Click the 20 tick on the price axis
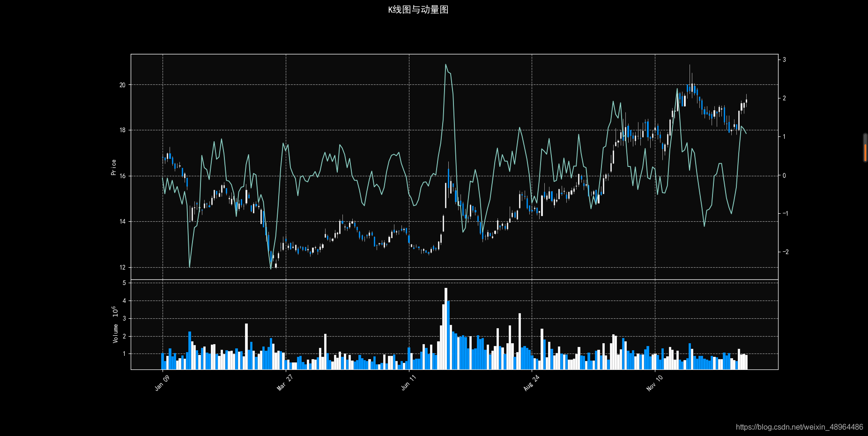 pyautogui.click(x=123, y=85)
